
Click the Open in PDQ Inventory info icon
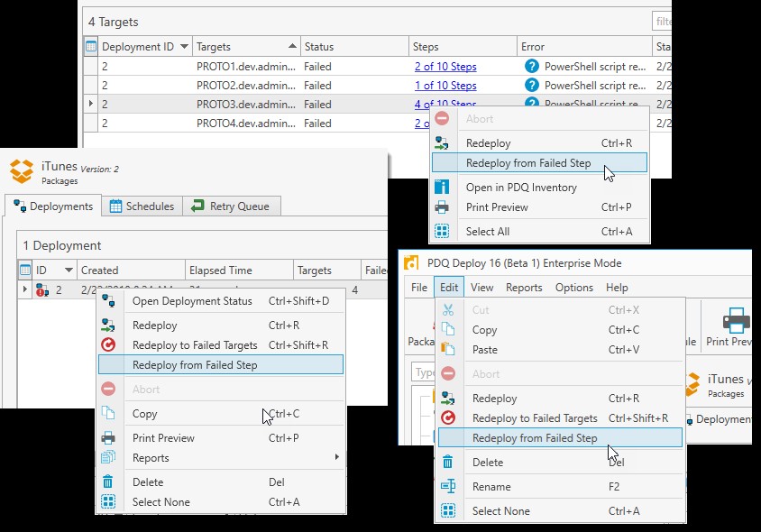pos(442,188)
